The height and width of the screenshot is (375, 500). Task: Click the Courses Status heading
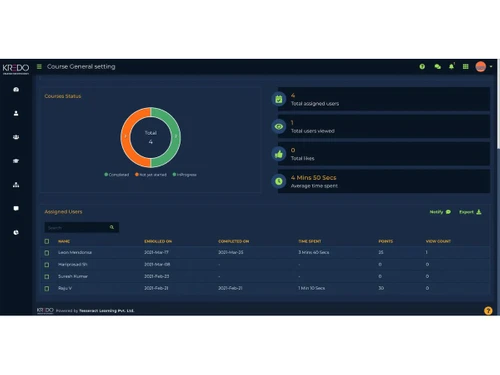click(63, 96)
